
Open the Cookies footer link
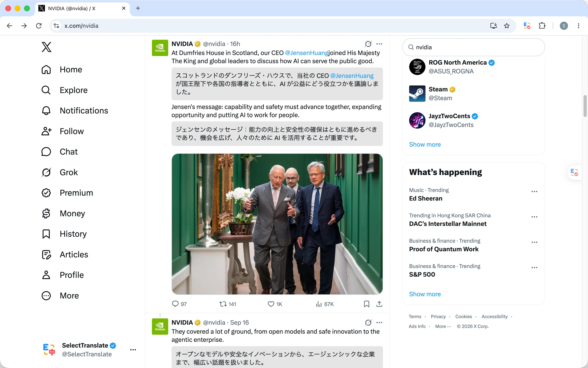[x=463, y=316]
